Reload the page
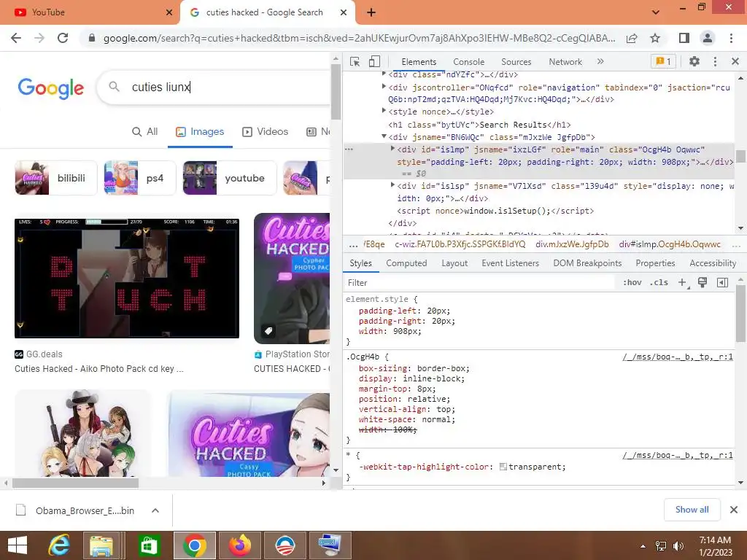This screenshot has width=747, height=560. click(63, 38)
